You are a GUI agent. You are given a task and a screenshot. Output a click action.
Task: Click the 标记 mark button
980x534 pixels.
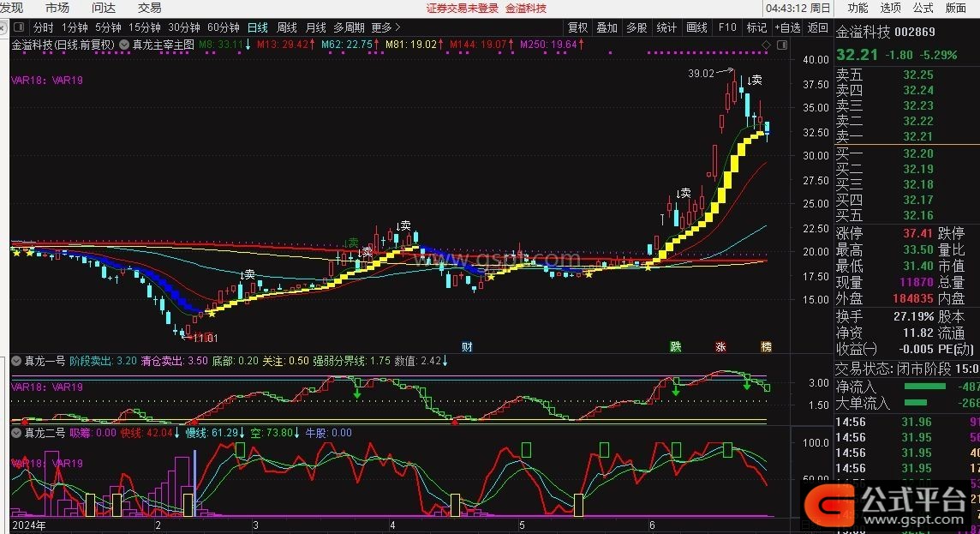(757, 27)
